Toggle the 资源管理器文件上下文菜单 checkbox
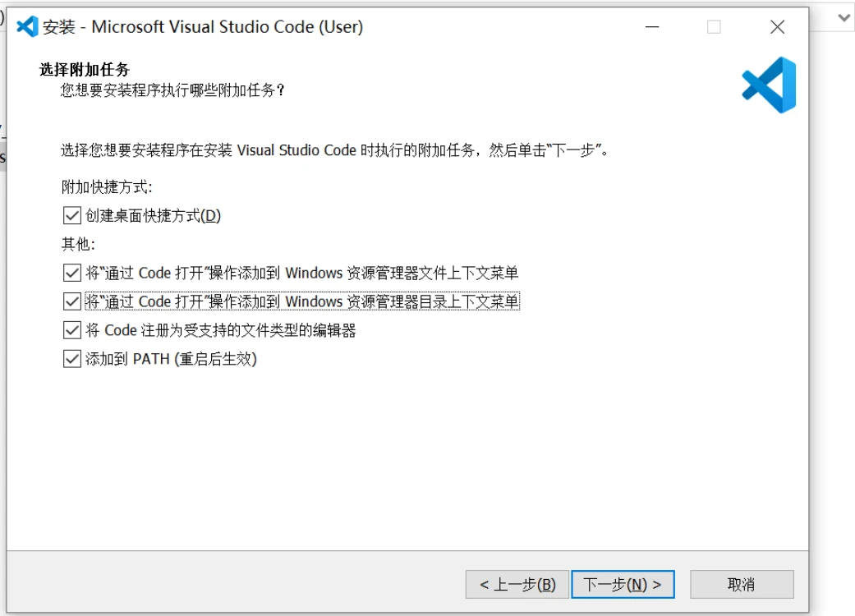Image resolution: width=855 pixels, height=616 pixels. click(x=72, y=273)
